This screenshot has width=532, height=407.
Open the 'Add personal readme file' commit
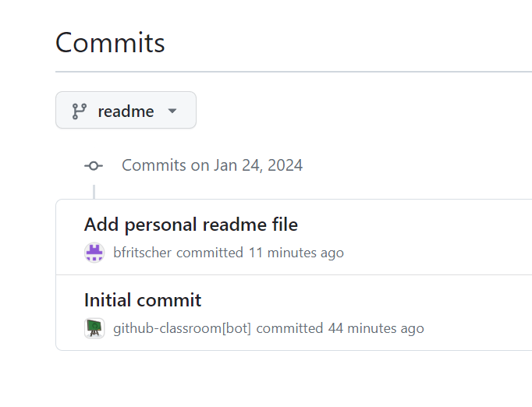(x=190, y=225)
